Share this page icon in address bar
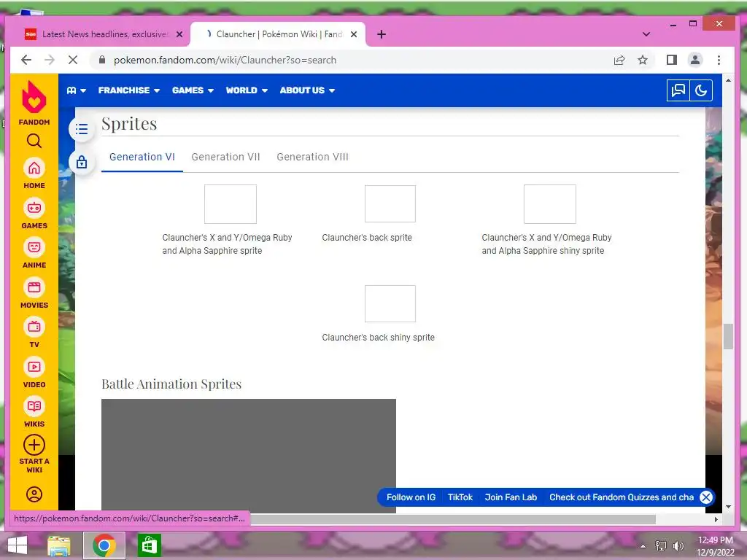Viewport: 747px width, 560px height. (x=619, y=60)
